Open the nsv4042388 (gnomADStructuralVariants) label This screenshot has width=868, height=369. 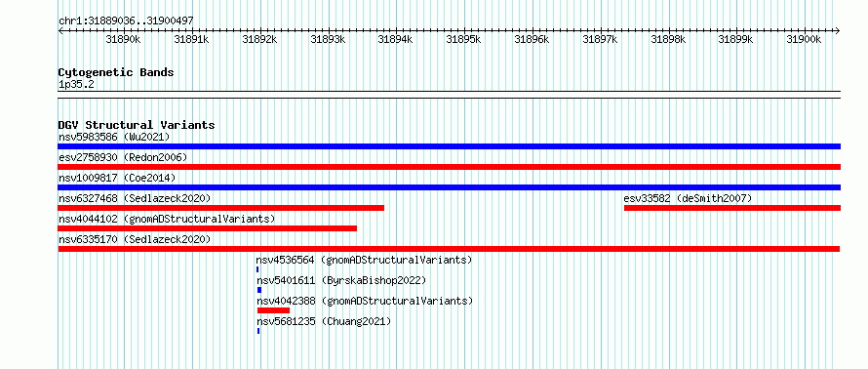click(366, 301)
